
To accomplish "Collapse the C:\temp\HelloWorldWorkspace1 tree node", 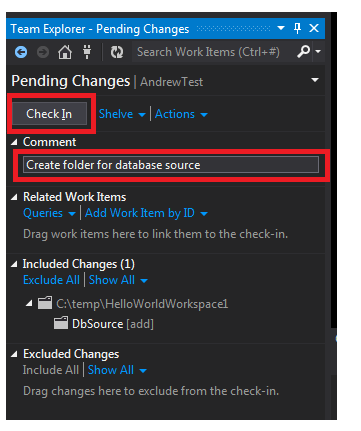I will pos(29,303).
